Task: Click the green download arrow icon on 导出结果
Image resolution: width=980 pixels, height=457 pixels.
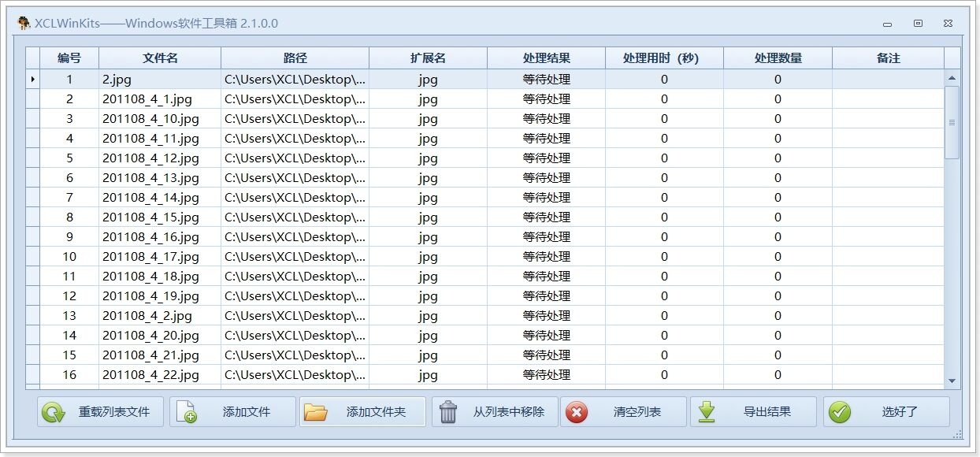Action: click(707, 412)
